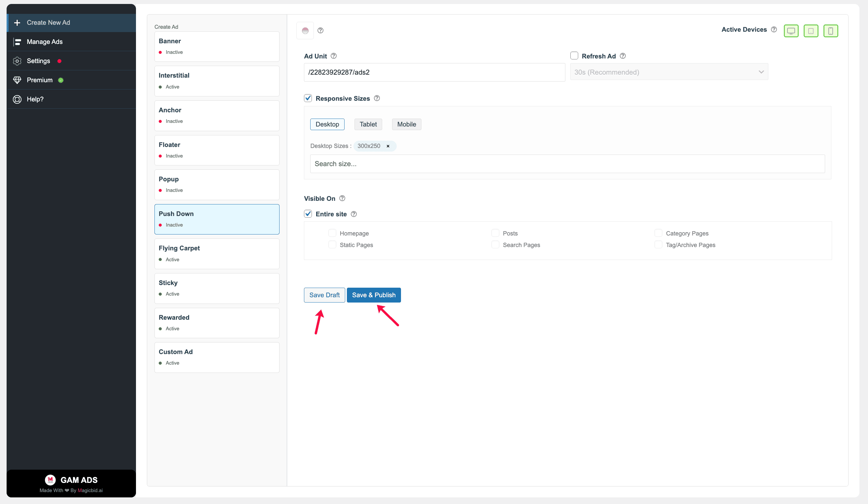Uncheck the Entire site checkbox
Image resolution: width=868 pixels, height=504 pixels.
click(308, 214)
